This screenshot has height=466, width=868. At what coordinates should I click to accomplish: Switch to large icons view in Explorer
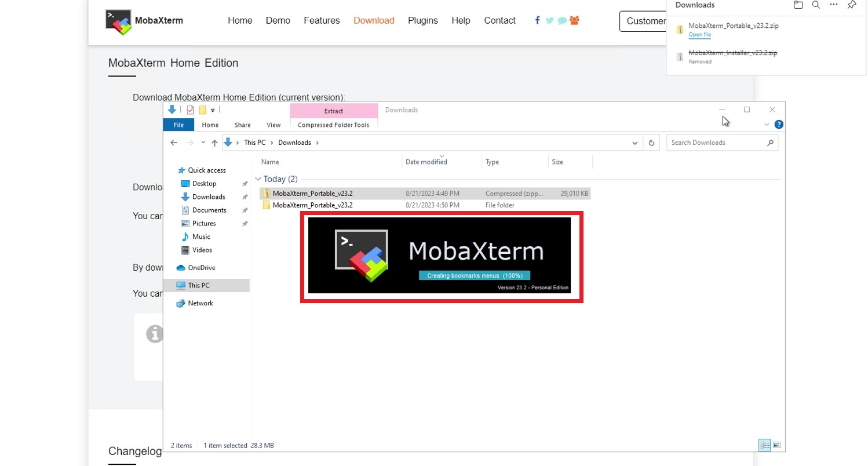pos(776,445)
